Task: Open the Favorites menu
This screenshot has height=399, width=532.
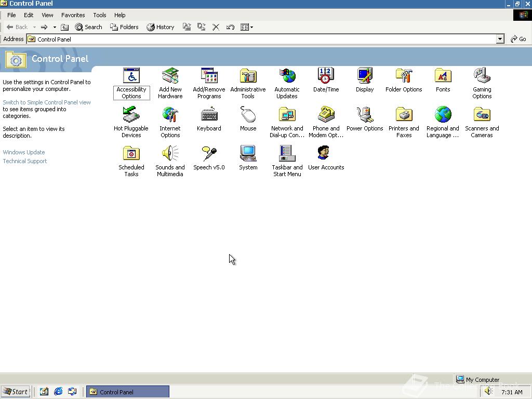Action: (73, 15)
